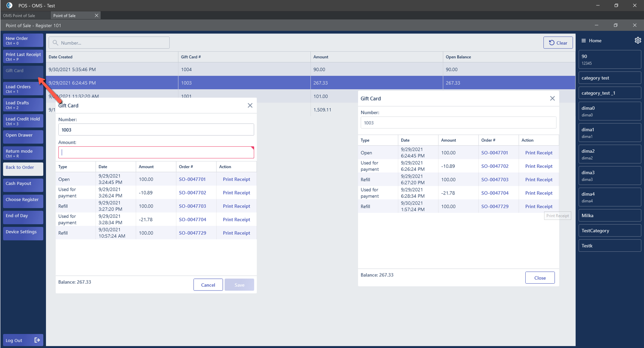The width and height of the screenshot is (644, 348).
Task: Open the settings gear icon
Action: (638, 40)
